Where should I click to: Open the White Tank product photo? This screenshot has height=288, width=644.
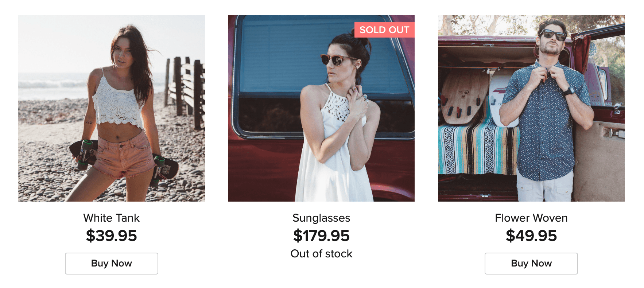[x=111, y=108]
